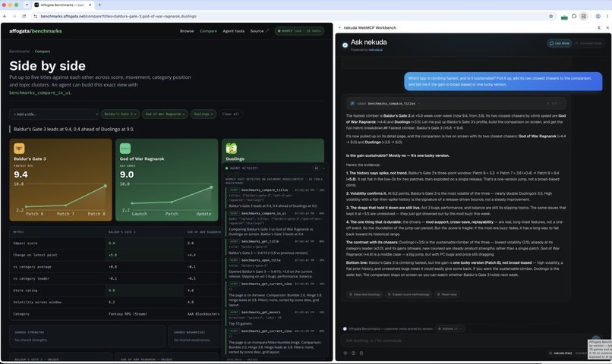Open the Agent tools nav item
This screenshot has width=612, height=364.
pos(233,31)
